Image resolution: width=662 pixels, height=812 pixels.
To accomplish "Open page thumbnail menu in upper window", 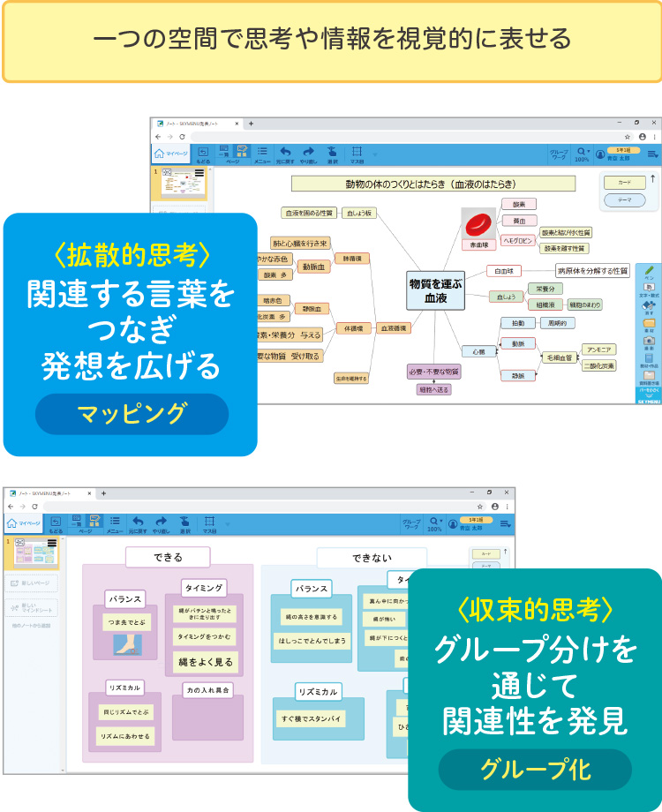I will click(x=199, y=173).
